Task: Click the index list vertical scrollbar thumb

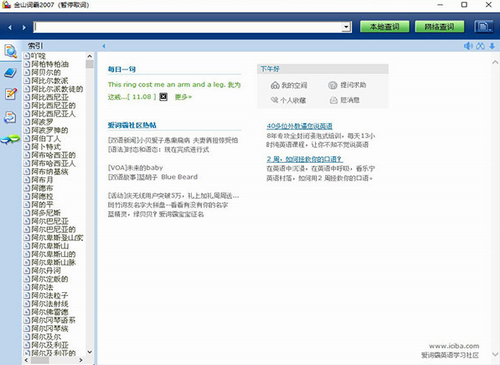Action: point(89,64)
